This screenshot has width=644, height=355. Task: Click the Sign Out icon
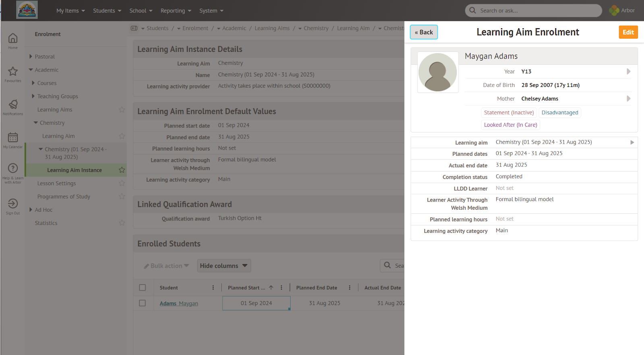tap(13, 204)
